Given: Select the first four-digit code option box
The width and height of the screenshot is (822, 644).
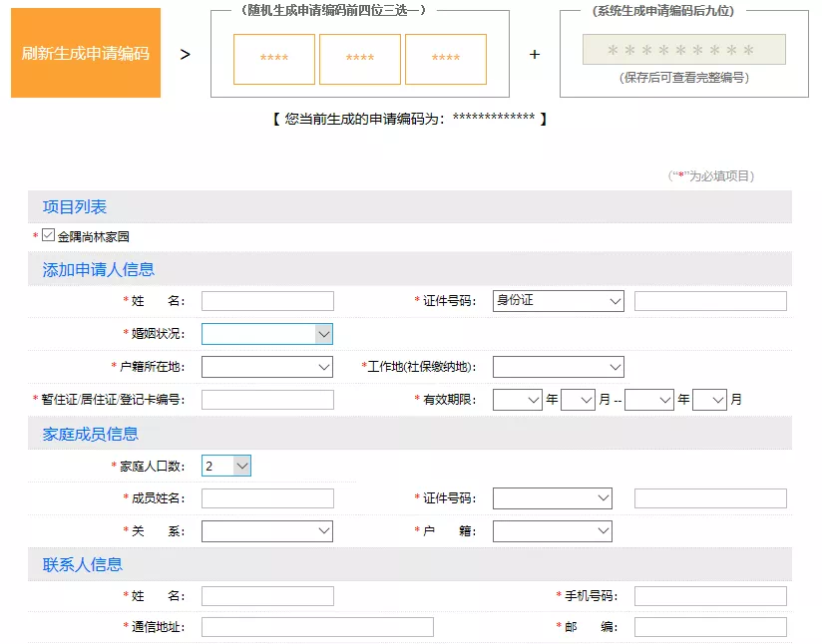Looking at the screenshot, I should (x=274, y=59).
